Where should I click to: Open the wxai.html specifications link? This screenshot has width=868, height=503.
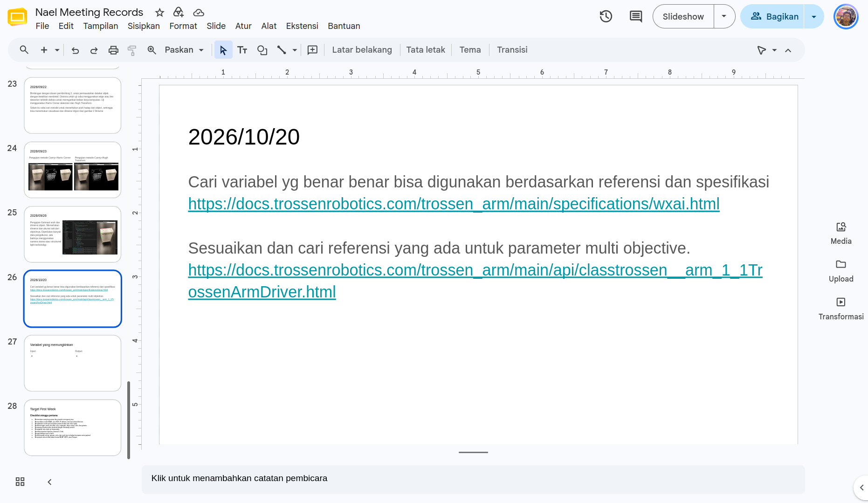(454, 204)
